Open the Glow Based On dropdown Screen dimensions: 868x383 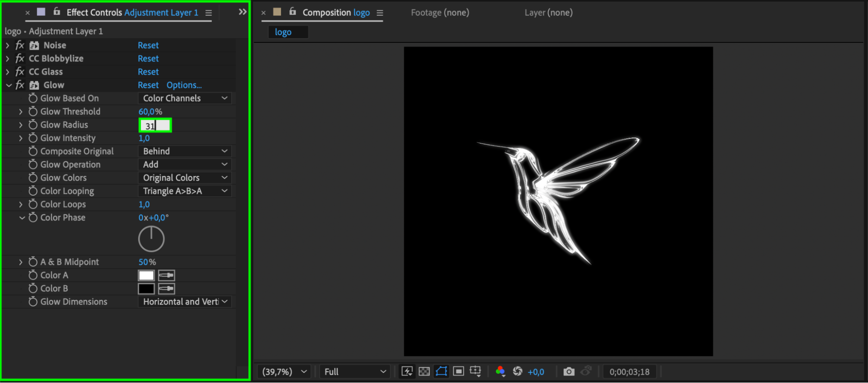tap(185, 98)
